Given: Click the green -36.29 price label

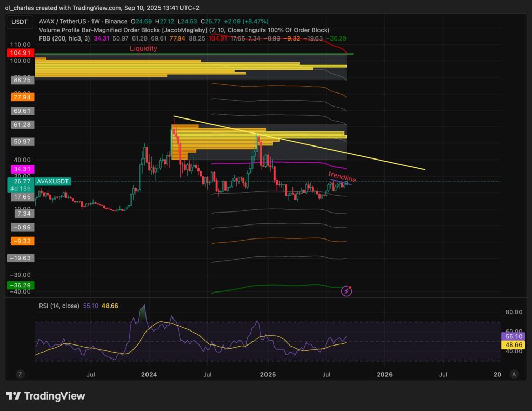Looking at the screenshot, I should (x=21, y=285).
